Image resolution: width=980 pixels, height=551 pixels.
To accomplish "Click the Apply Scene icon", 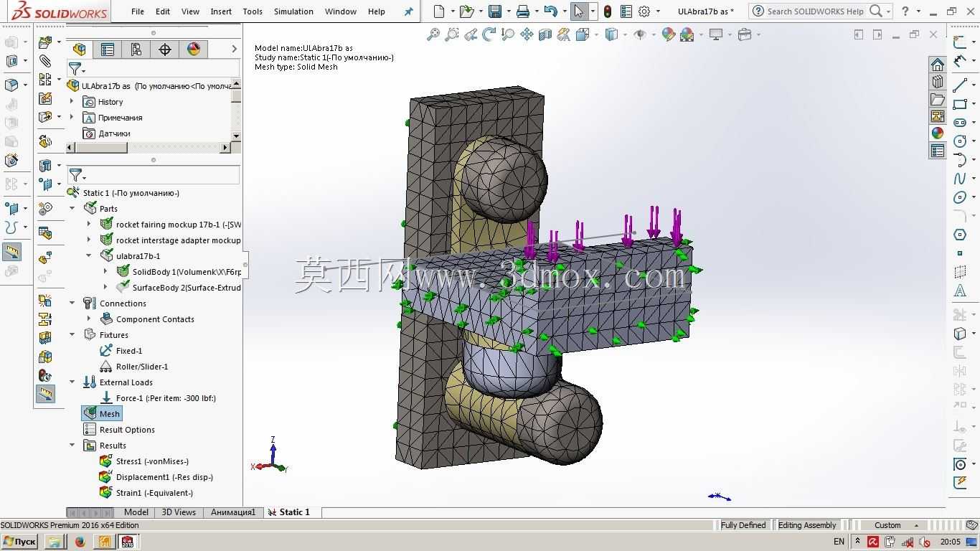I will (x=687, y=34).
